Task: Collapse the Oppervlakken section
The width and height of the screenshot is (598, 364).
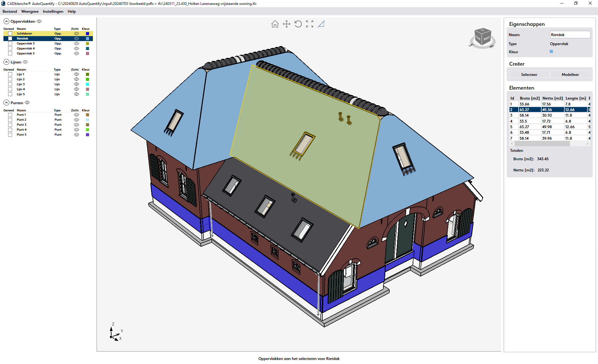Action: click(6, 21)
